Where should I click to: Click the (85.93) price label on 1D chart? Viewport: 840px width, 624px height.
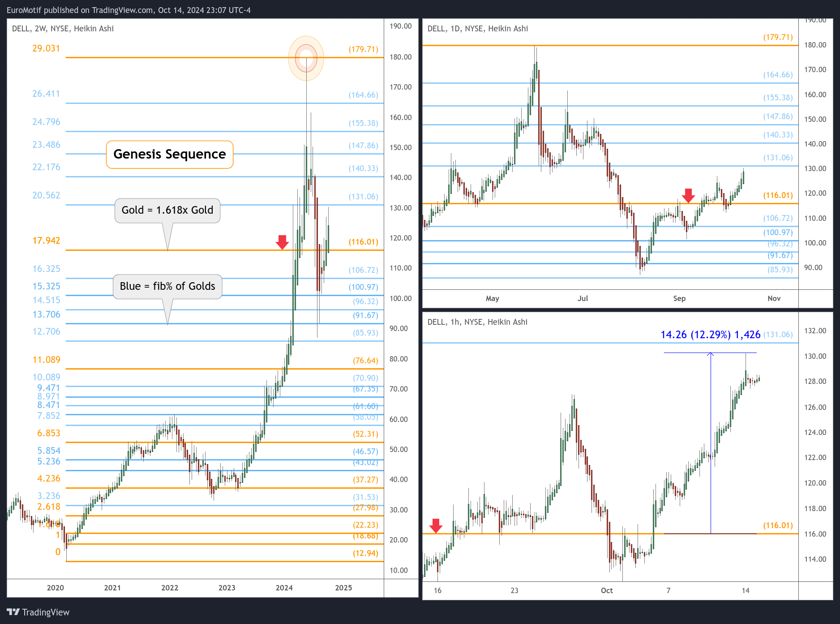(x=780, y=270)
